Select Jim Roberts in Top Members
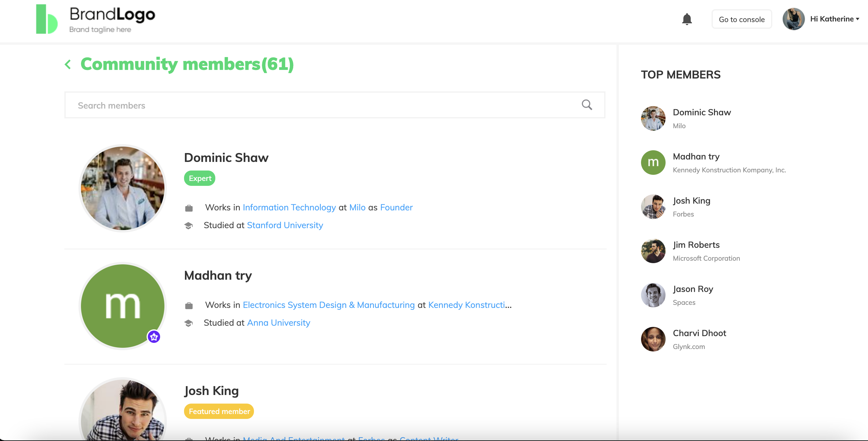The width and height of the screenshot is (868, 441). click(696, 245)
